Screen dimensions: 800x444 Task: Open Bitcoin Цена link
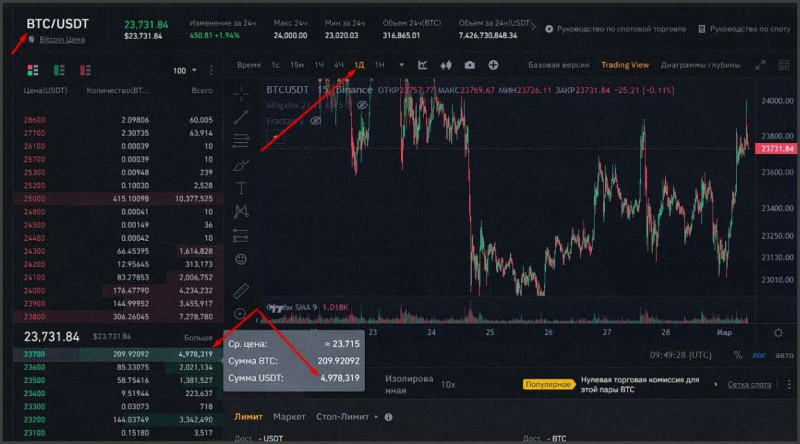point(62,39)
